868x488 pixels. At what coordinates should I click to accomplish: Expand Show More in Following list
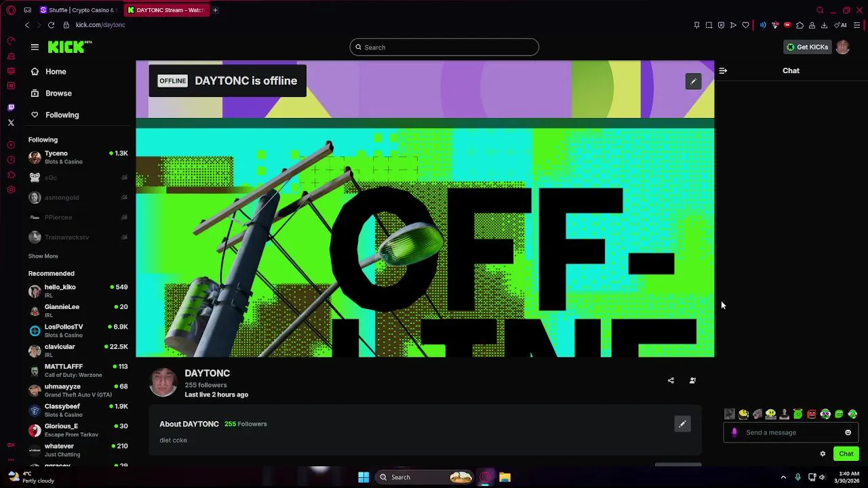[x=43, y=256]
